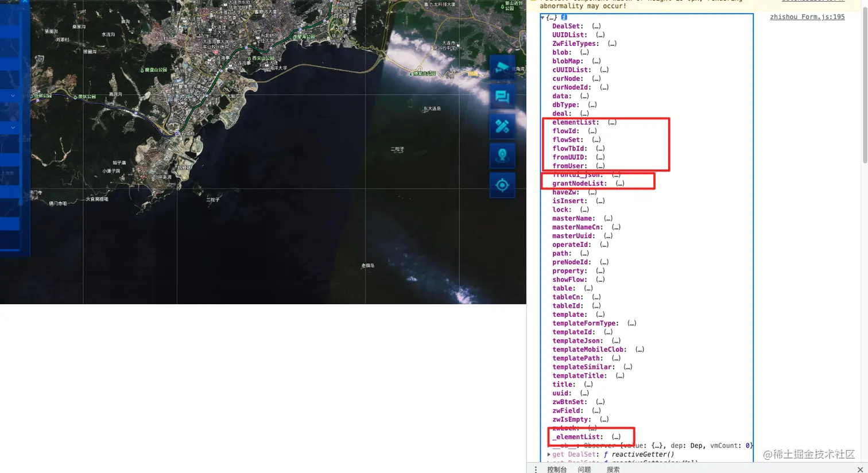
Task: Invoke getter for templateId property
Action: (608, 332)
